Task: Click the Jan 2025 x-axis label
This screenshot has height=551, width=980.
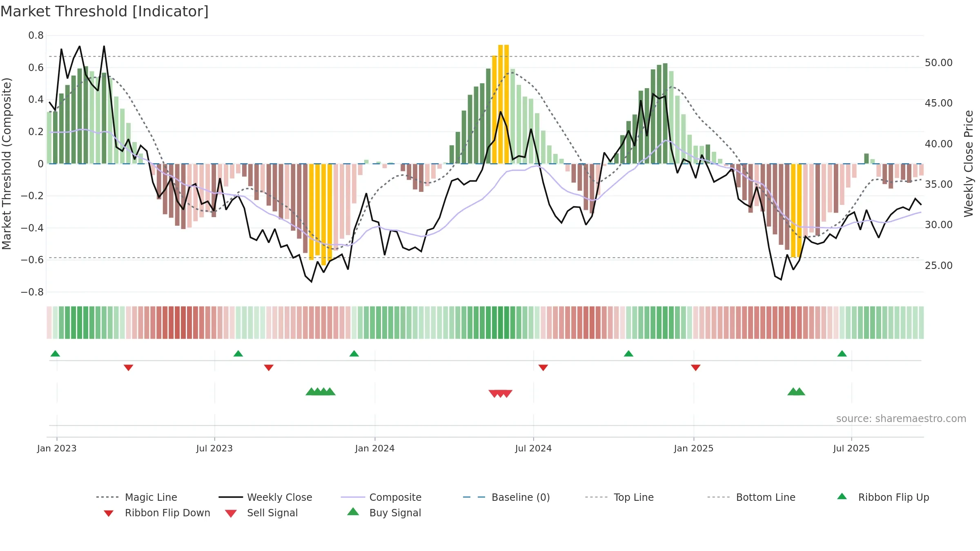Action: coord(694,448)
